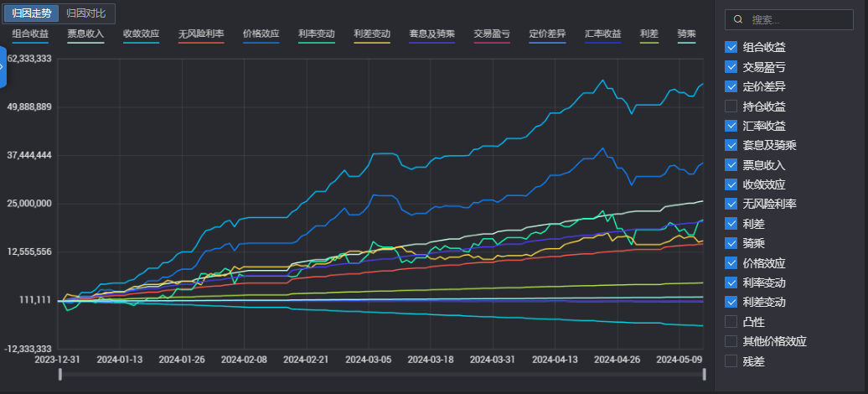
Task: Uncheck the 套息及骑乘 checkbox
Action: tap(731, 145)
